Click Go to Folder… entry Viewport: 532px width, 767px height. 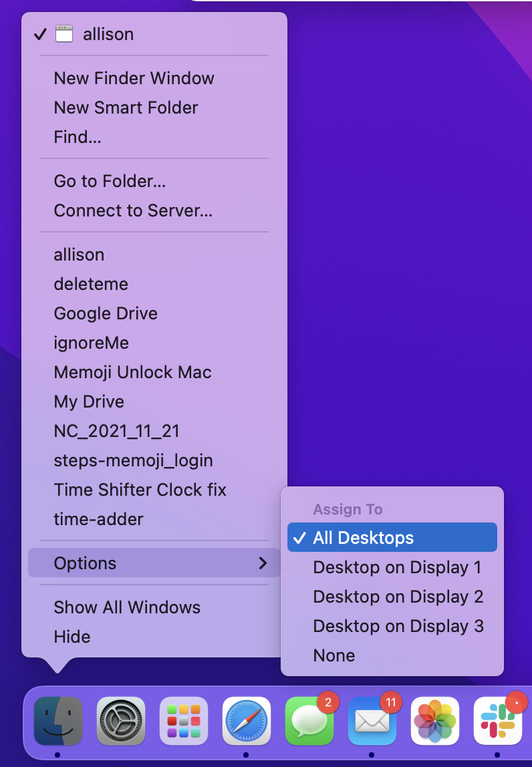tap(110, 181)
